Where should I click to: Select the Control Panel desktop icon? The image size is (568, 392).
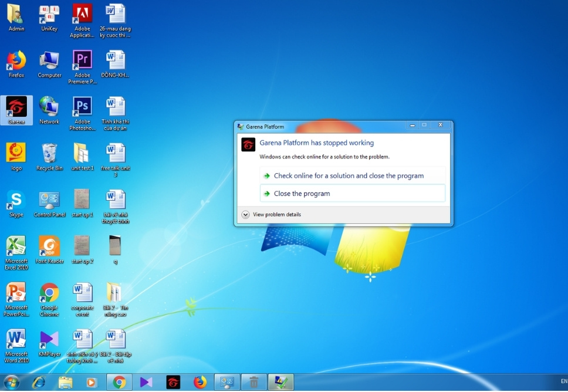49,203
